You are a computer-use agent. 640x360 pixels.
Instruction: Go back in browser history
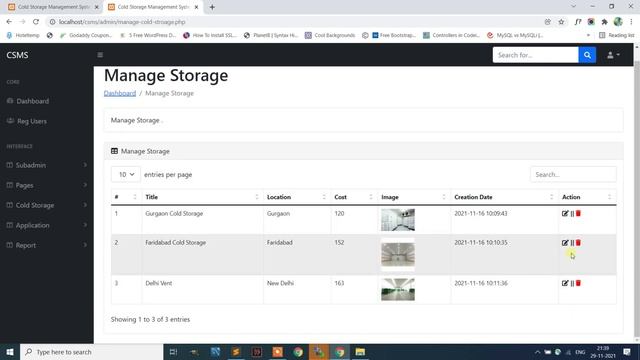click(9, 22)
